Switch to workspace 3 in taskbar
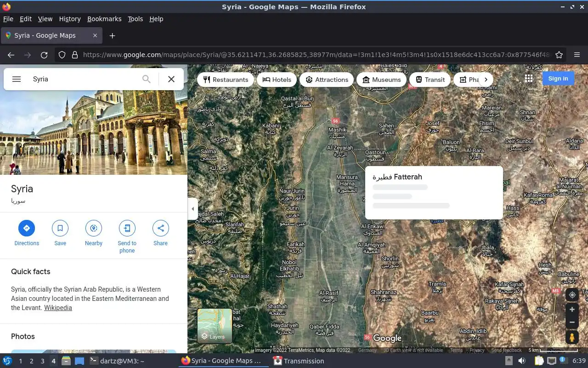The height and width of the screenshot is (368, 588). [43, 361]
